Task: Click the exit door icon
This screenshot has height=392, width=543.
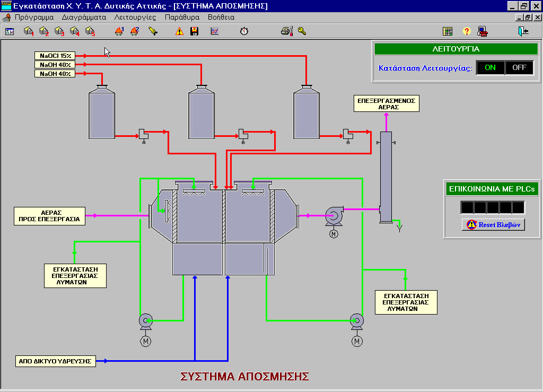Action: (523, 31)
